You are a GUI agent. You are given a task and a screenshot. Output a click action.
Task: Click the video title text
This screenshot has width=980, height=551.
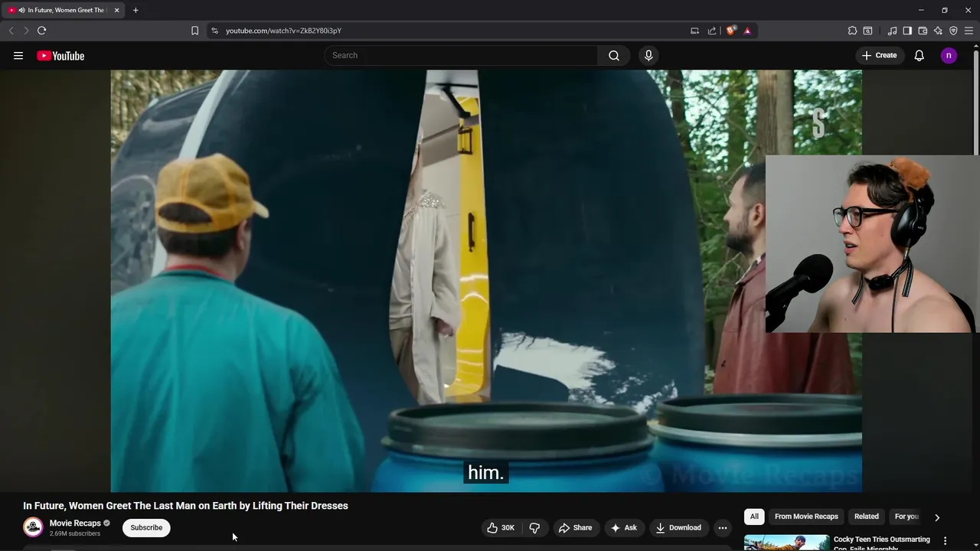click(185, 506)
